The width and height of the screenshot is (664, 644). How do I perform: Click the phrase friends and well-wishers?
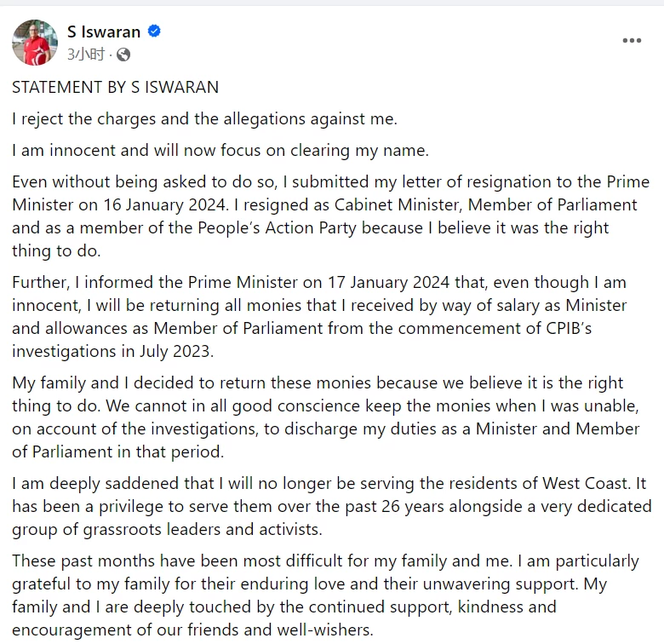278,630
